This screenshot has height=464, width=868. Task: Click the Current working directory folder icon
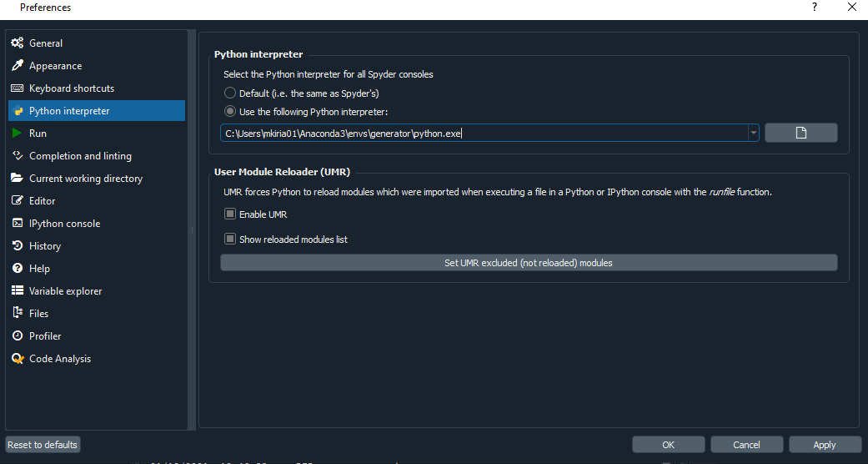point(17,179)
